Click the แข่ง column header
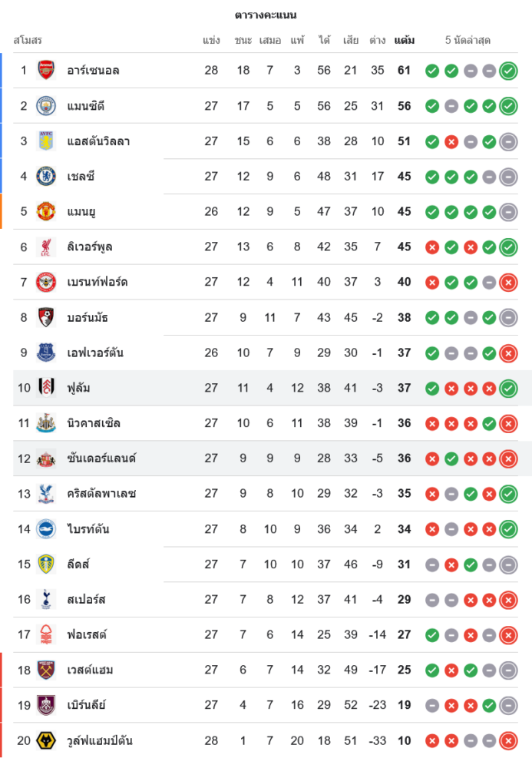 [211, 40]
